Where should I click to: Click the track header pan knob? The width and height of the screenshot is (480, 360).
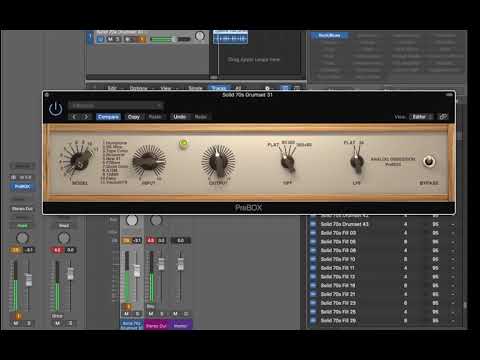(x=200, y=36)
